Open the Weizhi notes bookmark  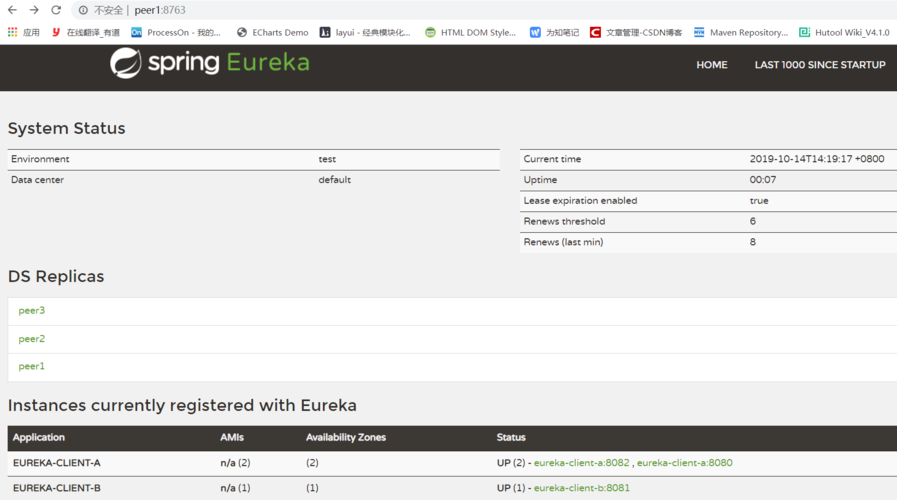tap(554, 33)
